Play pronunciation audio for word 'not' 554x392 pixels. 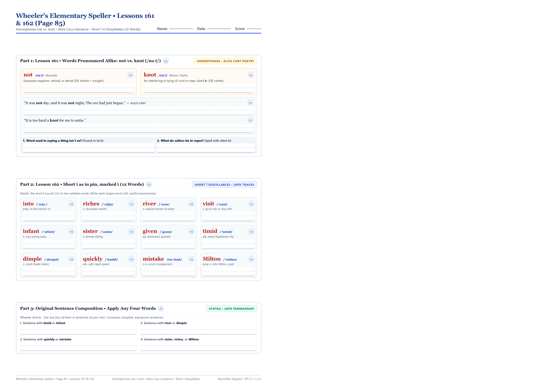(x=130, y=75)
